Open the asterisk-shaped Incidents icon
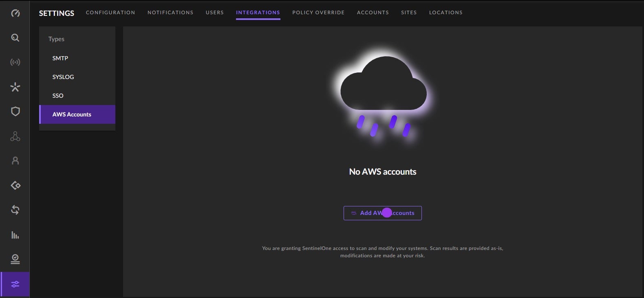The image size is (644, 298). [15, 87]
